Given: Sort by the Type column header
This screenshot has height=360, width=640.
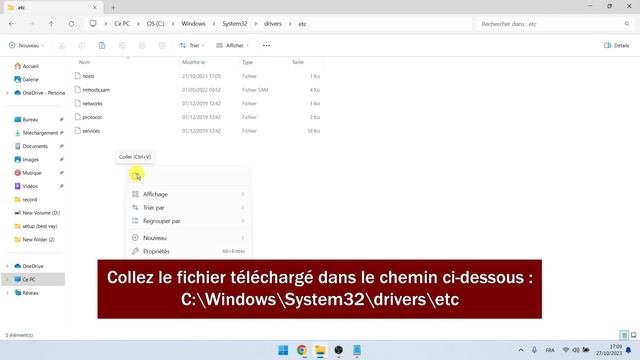Looking at the screenshot, I should pos(247,62).
